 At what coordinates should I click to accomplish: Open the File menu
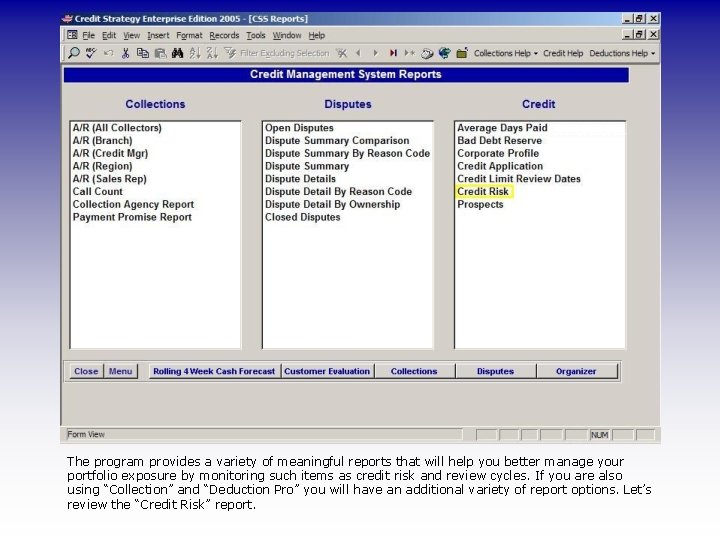click(x=89, y=35)
